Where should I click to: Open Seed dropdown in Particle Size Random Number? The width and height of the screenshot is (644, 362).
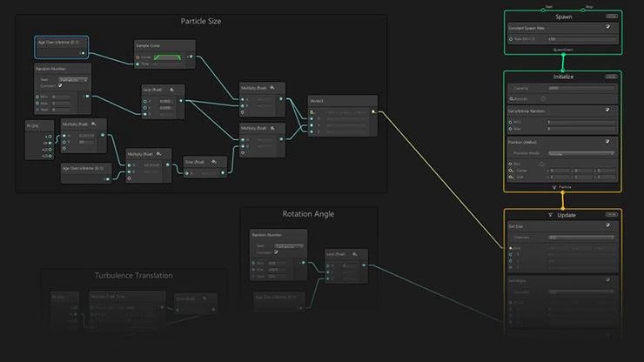pyautogui.click(x=73, y=80)
